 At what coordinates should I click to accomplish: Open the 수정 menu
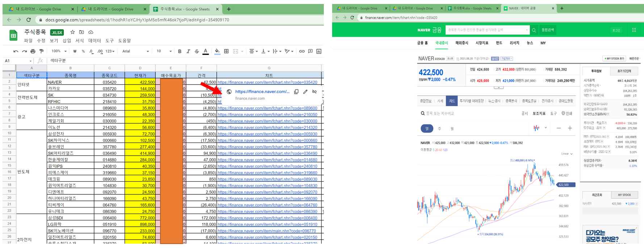pyautogui.click(x=41, y=41)
